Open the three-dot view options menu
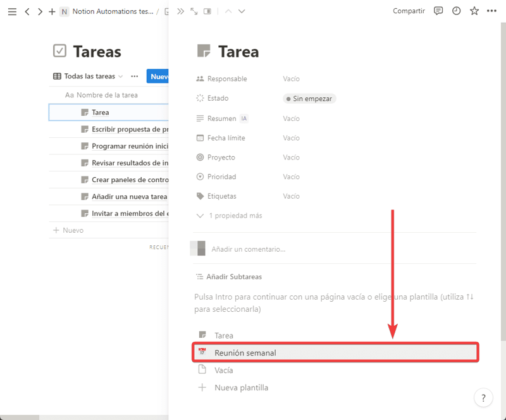This screenshot has width=506, height=420. (x=135, y=76)
